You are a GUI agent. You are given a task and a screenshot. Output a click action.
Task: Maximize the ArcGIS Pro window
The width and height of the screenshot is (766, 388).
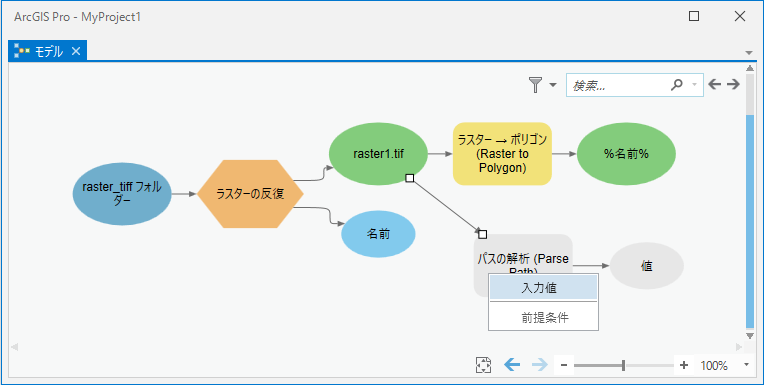click(x=694, y=16)
